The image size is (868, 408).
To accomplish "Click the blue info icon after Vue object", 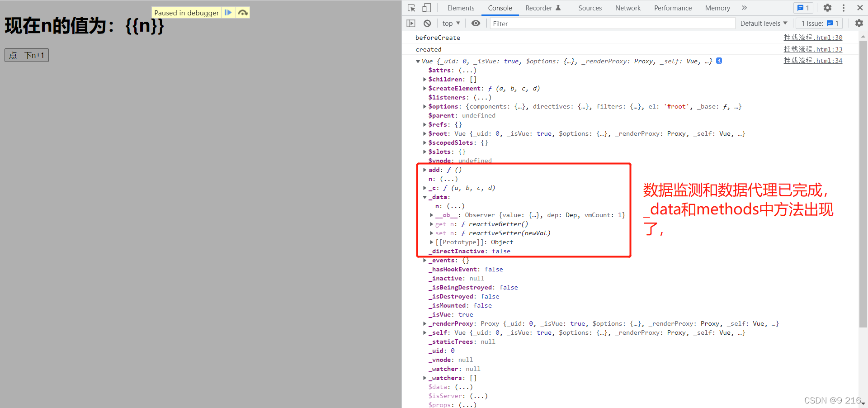I will (x=719, y=61).
